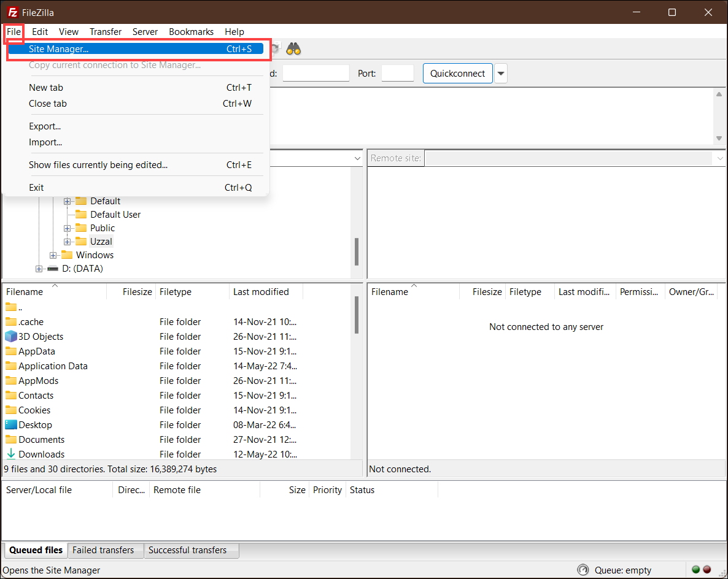Viewport: 728px width, 579px height.
Task: Expand the Public folder tree node
Action: click(68, 228)
